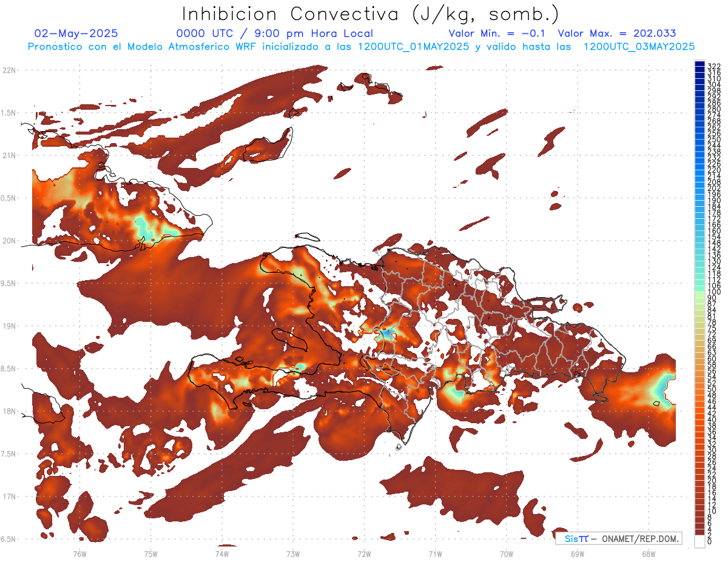This screenshot has height=562, width=728.
Task: Click the '20N' latitude label
Action: [9, 241]
